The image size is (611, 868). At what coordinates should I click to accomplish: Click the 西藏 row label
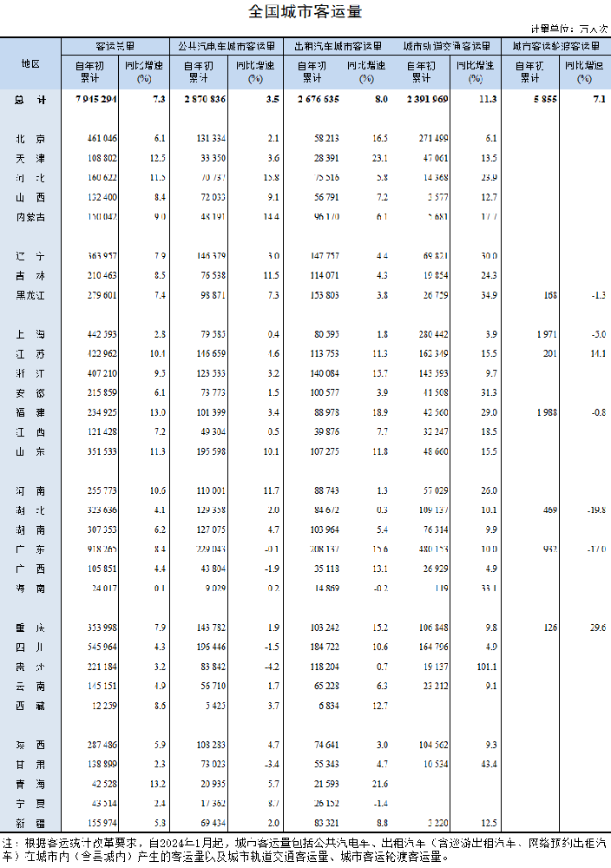pyautogui.click(x=30, y=707)
